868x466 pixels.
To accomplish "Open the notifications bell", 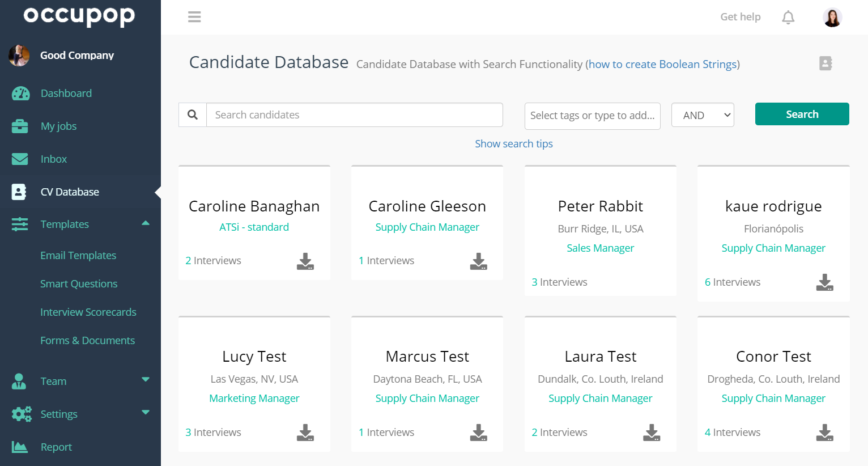I will click(788, 18).
